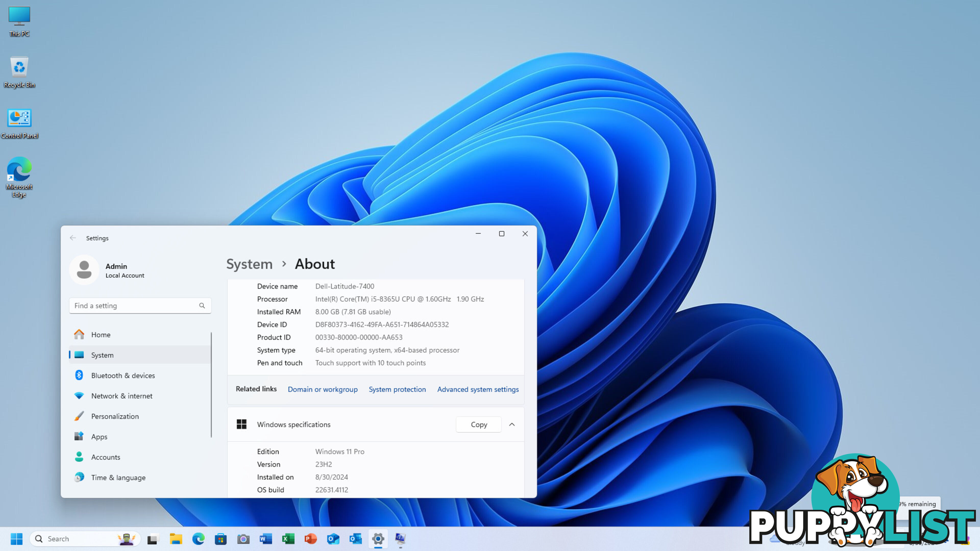Open System protection link
The image size is (980, 551).
coord(397,389)
